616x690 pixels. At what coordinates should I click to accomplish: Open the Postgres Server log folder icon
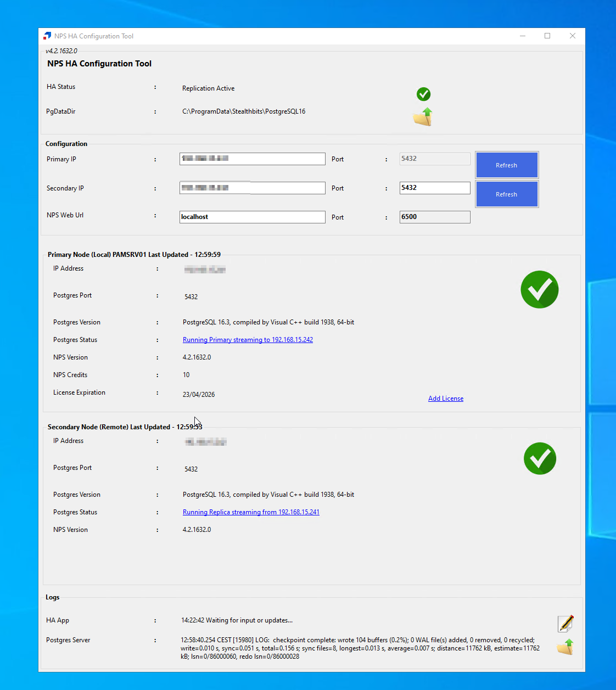click(565, 647)
